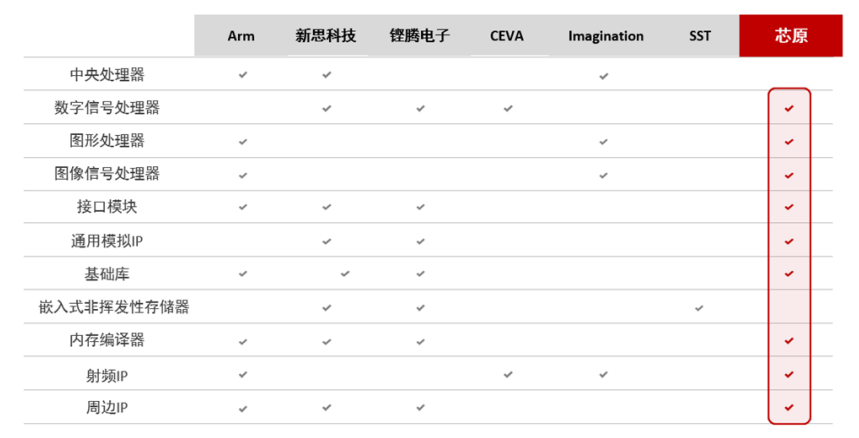This screenshot has width=859, height=438.
Task: Click the 新思科技 checkmark in 基础库 row
Action: [345, 273]
